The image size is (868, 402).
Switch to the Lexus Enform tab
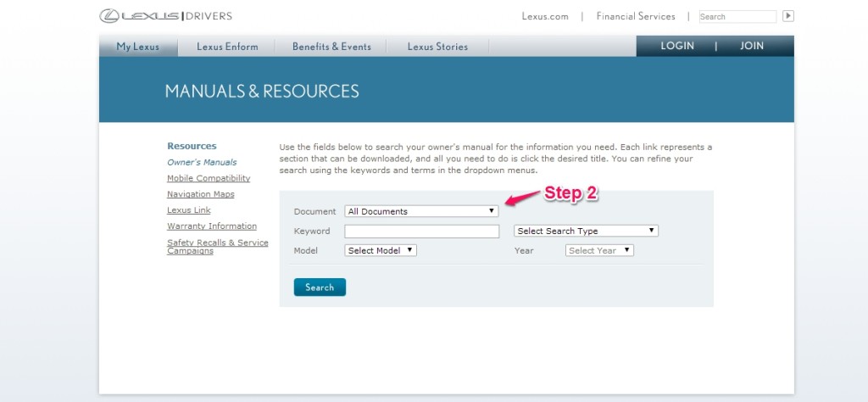click(x=227, y=47)
